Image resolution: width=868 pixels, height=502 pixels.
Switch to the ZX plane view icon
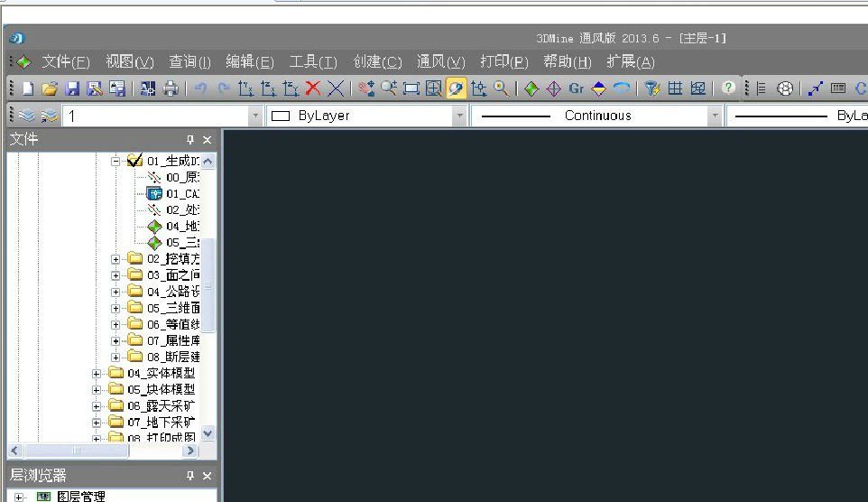(x=269, y=88)
